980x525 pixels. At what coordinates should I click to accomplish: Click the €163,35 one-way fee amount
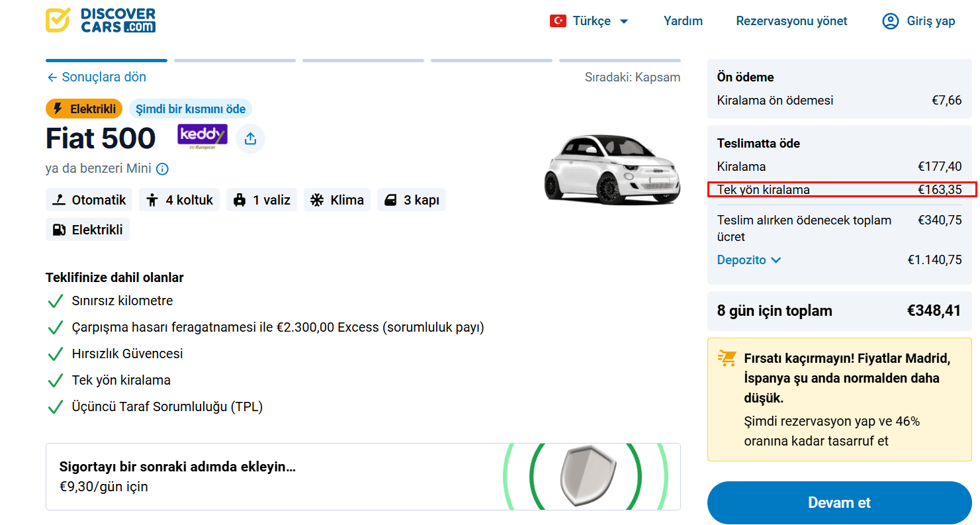coord(940,190)
